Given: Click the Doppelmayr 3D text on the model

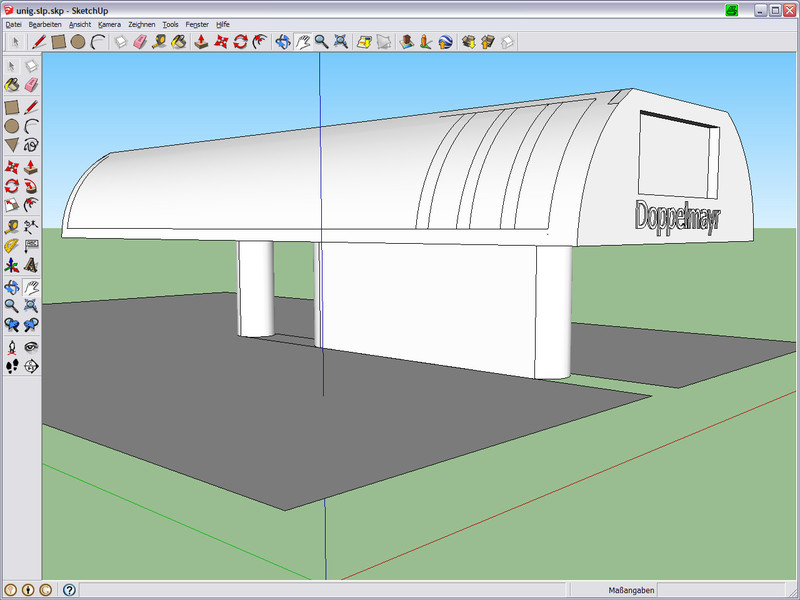Looking at the screenshot, I should coord(677,217).
